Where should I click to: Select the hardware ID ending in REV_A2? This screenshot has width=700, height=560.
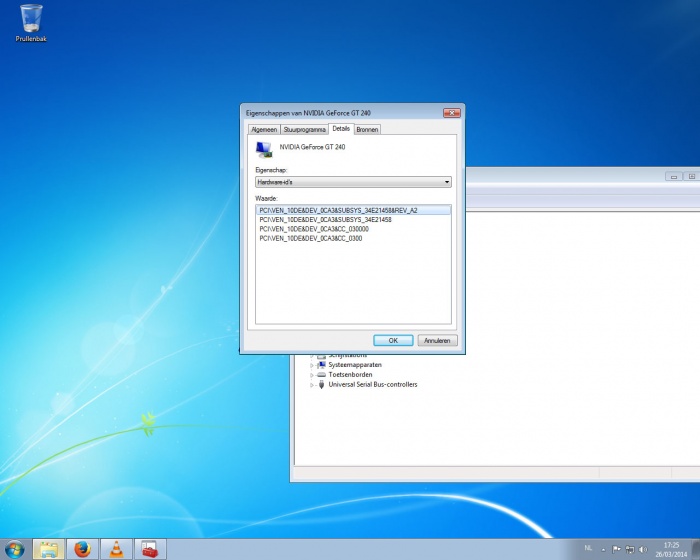tap(353, 210)
